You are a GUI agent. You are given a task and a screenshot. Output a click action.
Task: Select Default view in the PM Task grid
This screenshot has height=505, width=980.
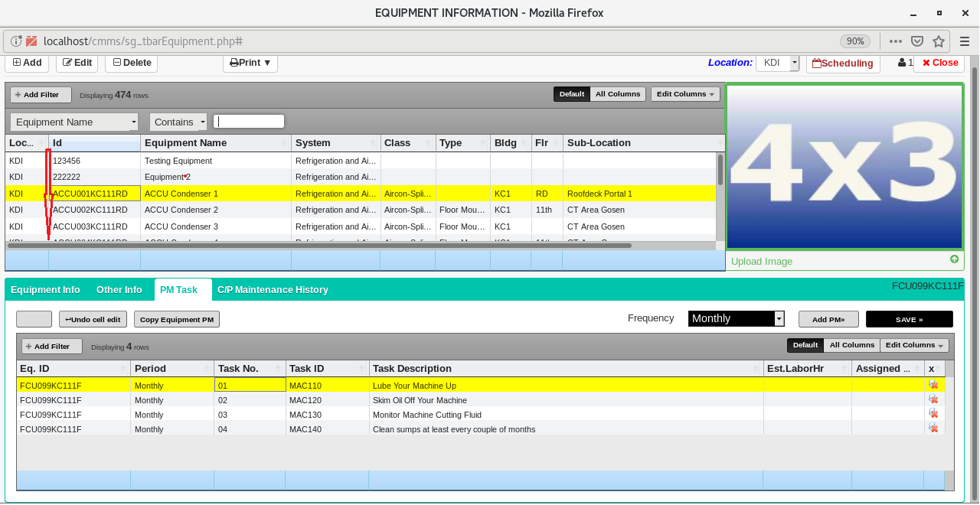click(805, 345)
